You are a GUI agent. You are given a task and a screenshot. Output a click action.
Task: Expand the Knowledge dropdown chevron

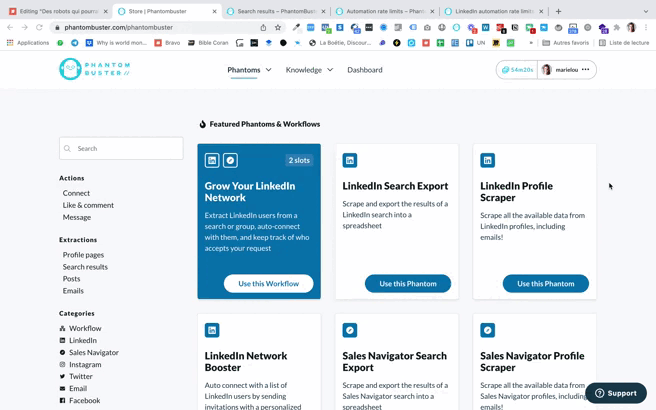[330, 70]
